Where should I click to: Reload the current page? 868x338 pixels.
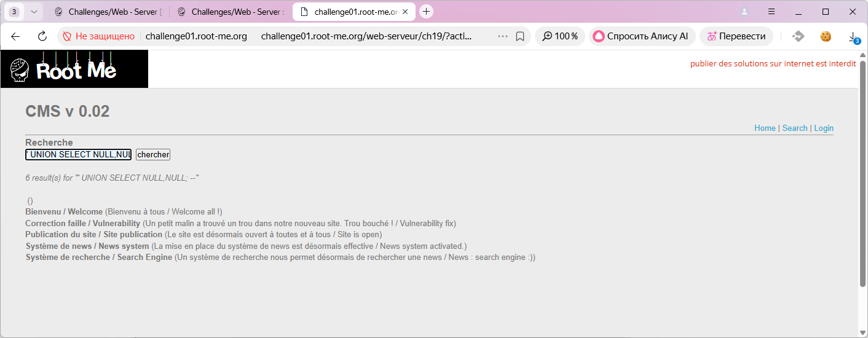click(42, 36)
